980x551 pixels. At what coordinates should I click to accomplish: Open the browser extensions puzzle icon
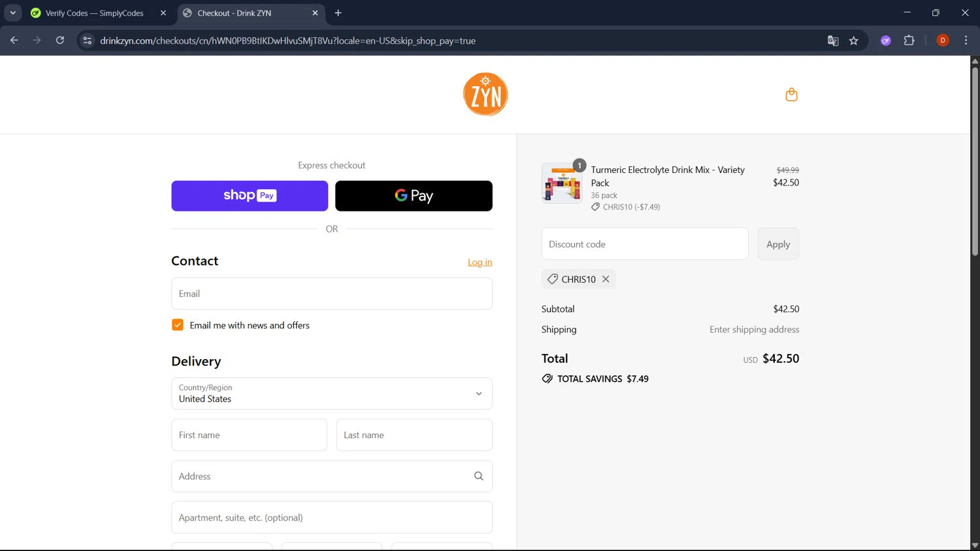[909, 40]
